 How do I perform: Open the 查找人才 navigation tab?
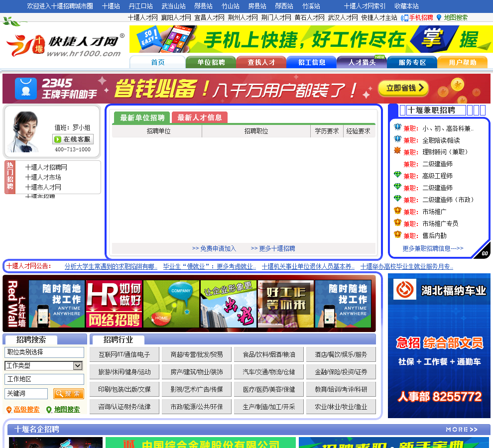coord(261,62)
